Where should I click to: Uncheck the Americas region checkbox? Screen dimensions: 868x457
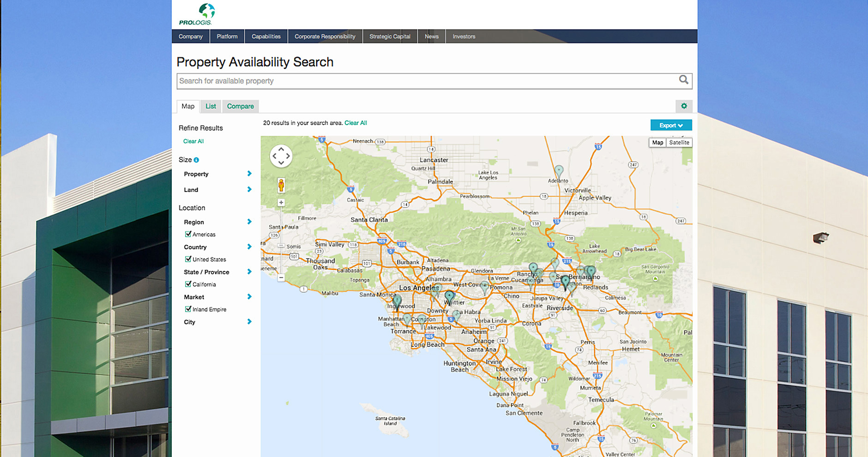(x=188, y=234)
